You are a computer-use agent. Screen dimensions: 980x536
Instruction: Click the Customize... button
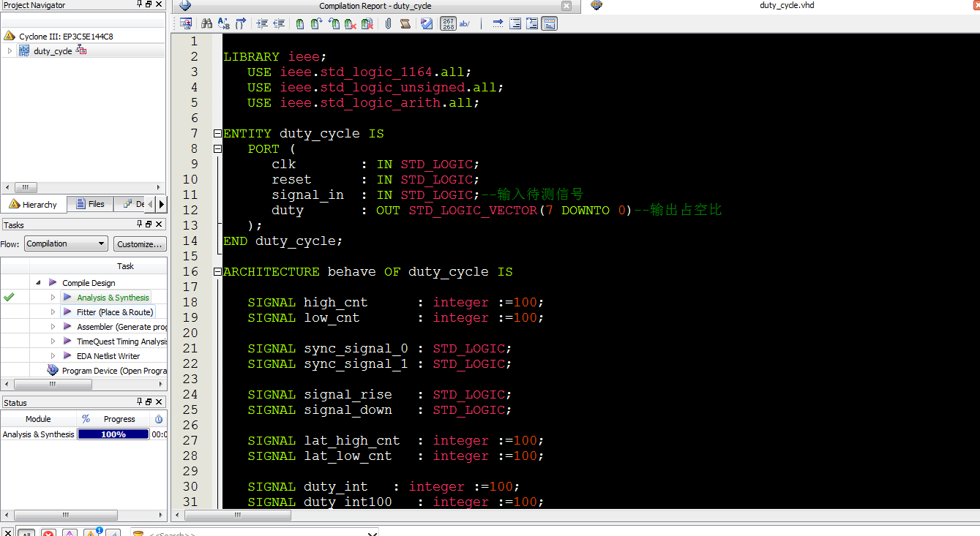pyautogui.click(x=141, y=244)
